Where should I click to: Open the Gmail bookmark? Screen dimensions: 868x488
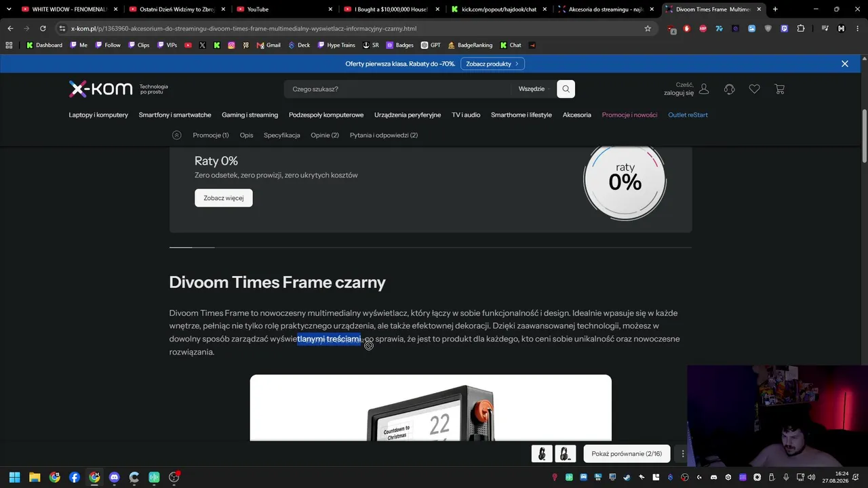[x=269, y=45]
